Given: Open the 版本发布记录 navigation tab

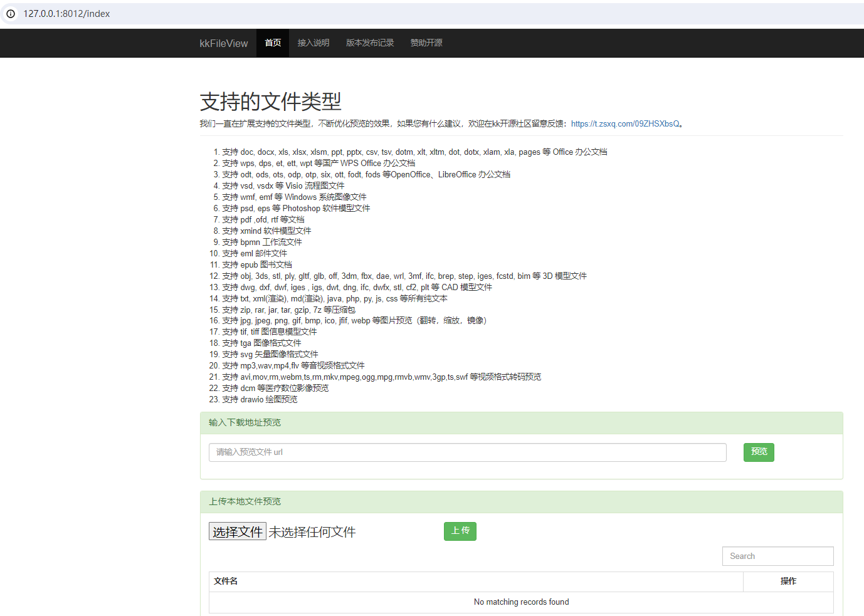Looking at the screenshot, I should pyautogui.click(x=370, y=43).
